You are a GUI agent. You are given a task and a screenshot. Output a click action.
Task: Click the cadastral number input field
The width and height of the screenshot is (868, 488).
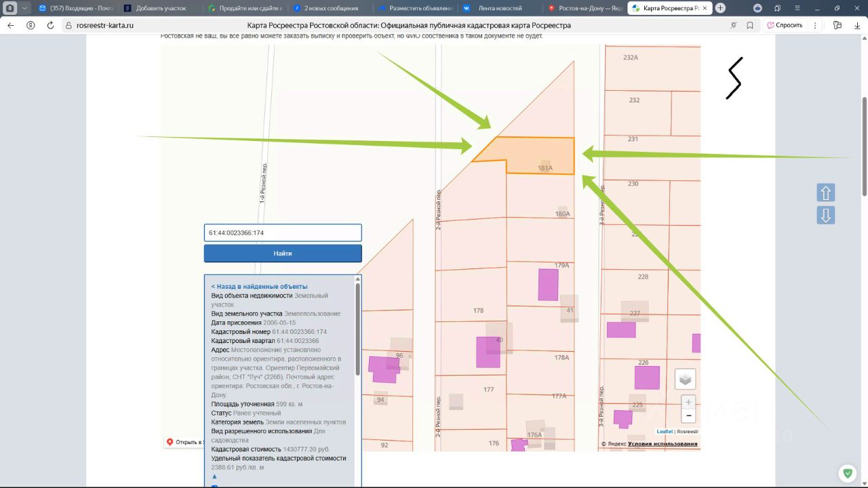coord(283,232)
